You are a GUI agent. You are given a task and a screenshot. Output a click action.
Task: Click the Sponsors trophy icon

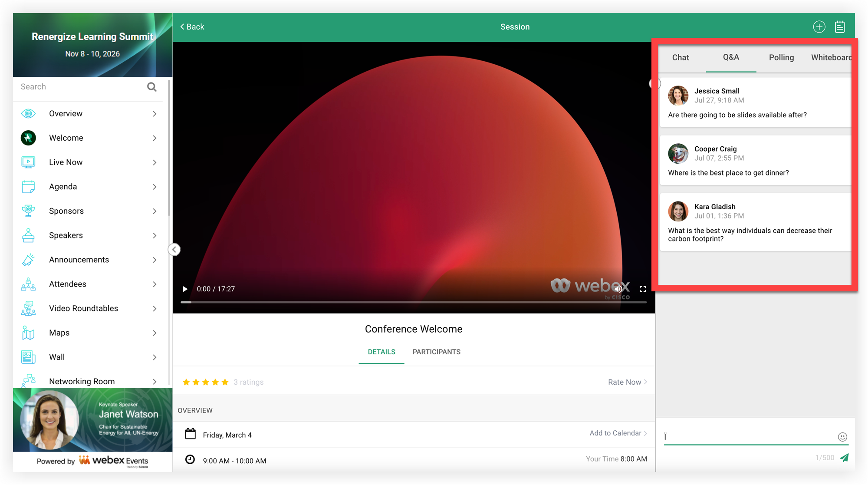coord(28,211)
